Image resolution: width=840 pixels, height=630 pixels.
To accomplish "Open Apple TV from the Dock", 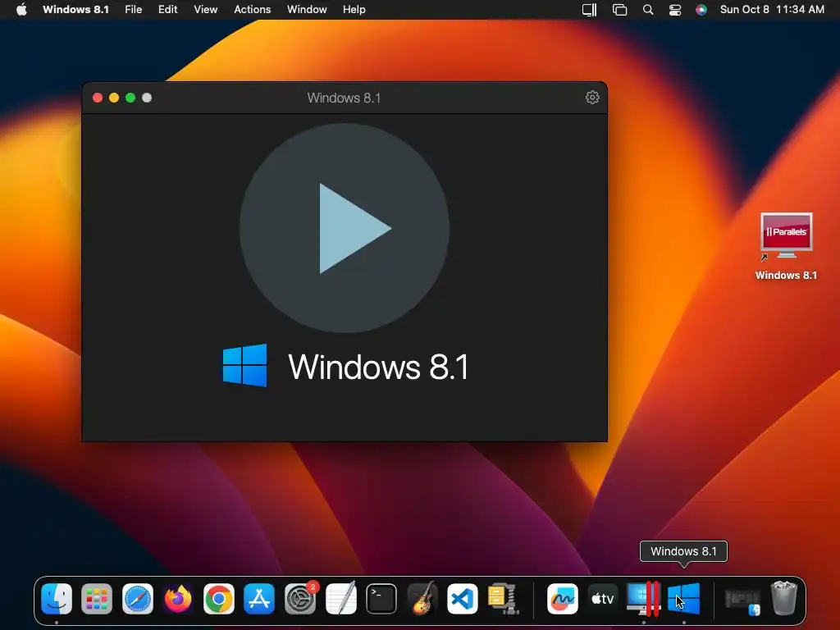I will click(x=603, y=598).
